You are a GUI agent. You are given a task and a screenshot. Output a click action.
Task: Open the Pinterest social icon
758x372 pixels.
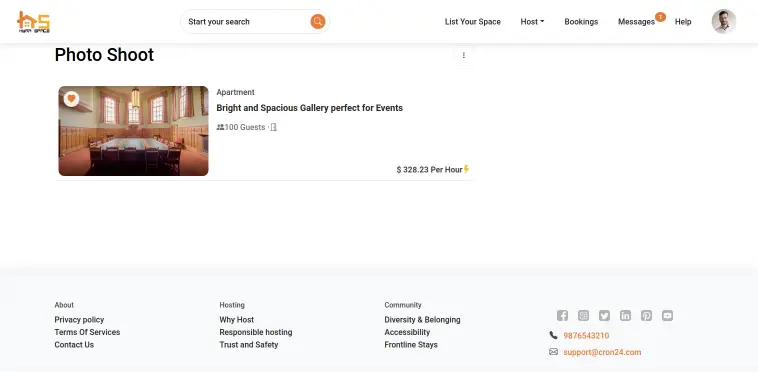[646, 315]
